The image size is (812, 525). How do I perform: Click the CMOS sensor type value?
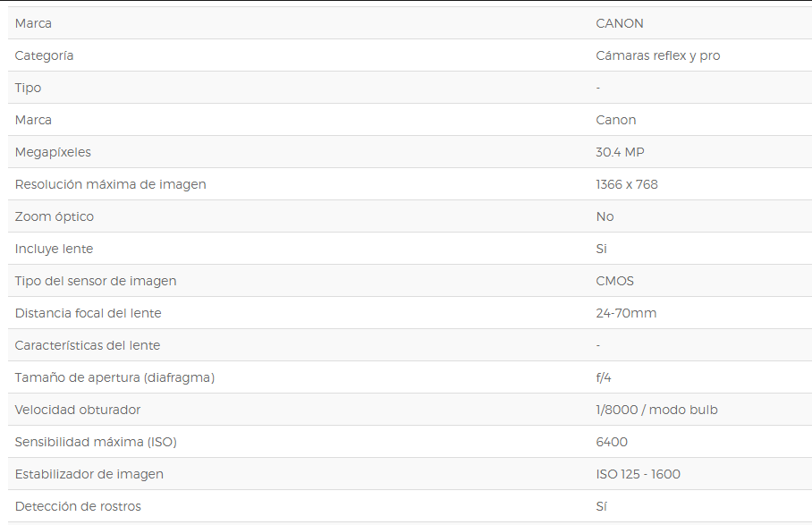tap(614, 281)
